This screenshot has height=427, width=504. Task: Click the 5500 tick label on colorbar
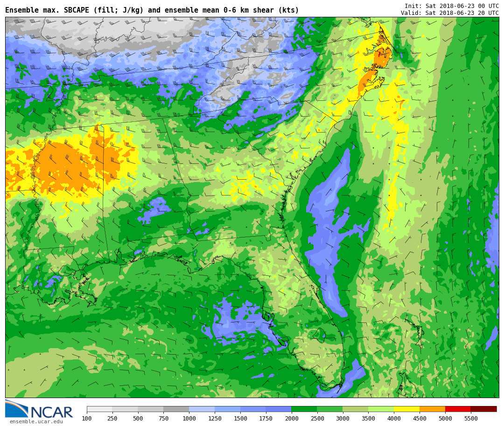[x=470, y=419]
